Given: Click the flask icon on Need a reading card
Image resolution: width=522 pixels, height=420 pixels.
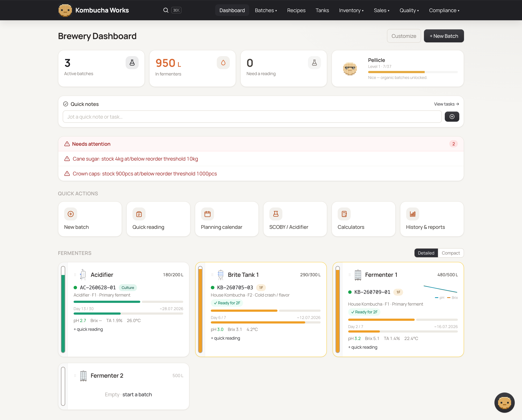Looking at the screenshot, I should (314, 63).
